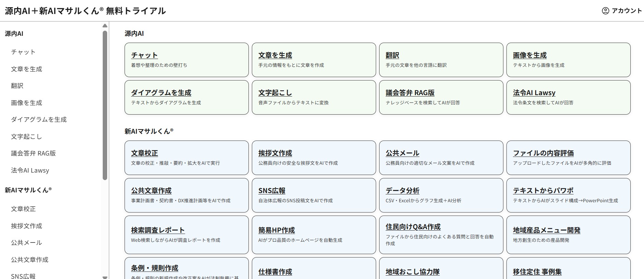Select 挨拶文作成 in the sidebar
The image size is (644, 279).
pyautogui.click(x=27, y=226)
